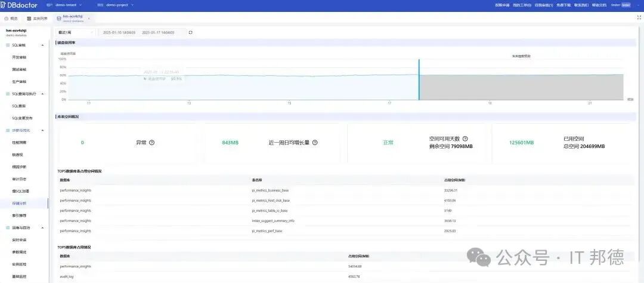The image size is (644, 283).
Task: Open 性能洞察 in the sidebar
Action: [19, 142]
